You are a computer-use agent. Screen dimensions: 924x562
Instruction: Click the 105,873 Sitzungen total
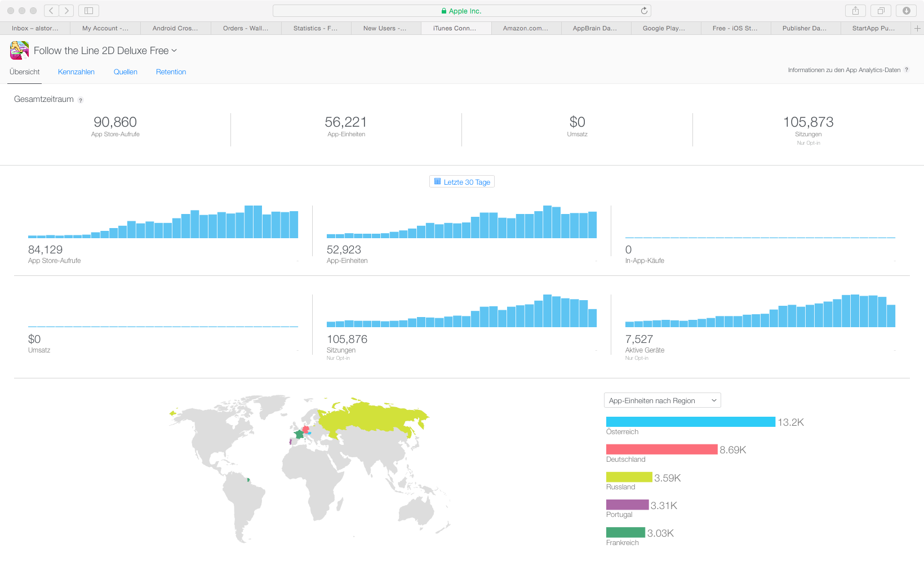pyautogui.click(x=808, y=122)
